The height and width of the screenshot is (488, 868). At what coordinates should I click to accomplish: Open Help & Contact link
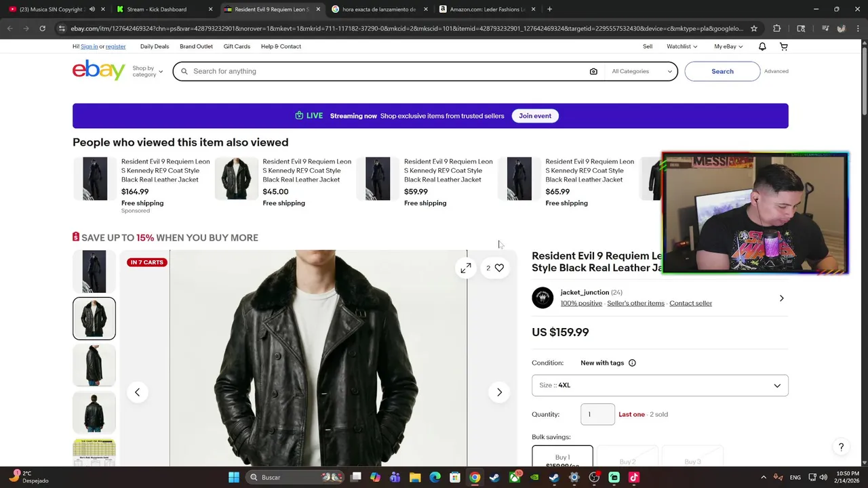tap(281, 47)
